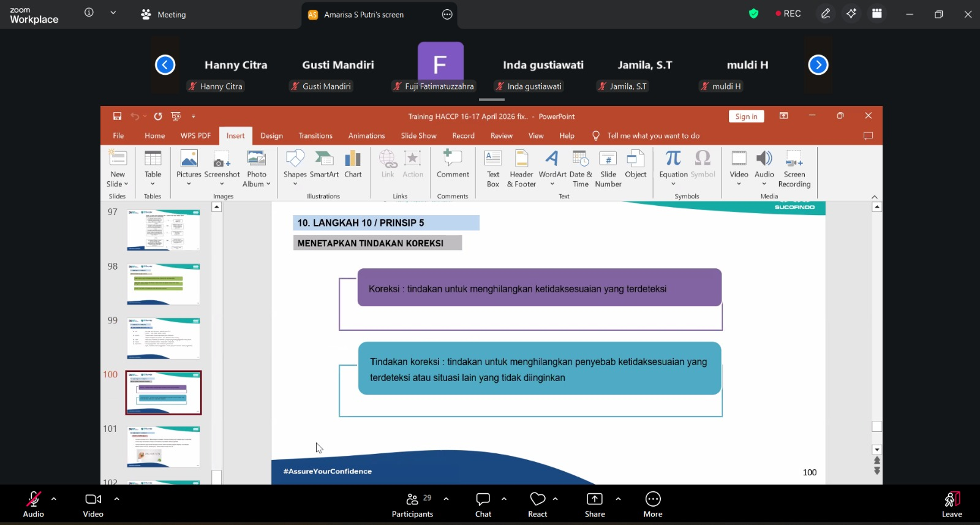
Task: Start Screen Recording tool
Action: point(794,168)
